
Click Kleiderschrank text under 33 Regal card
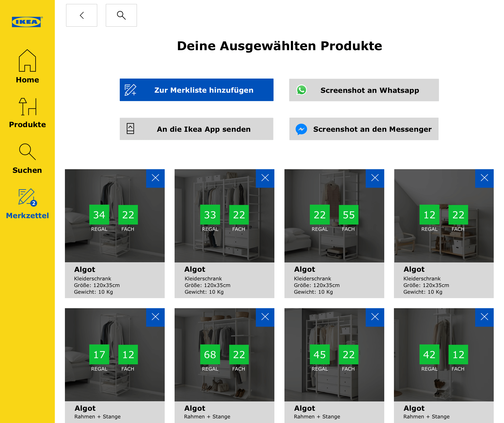pos(203,278)
